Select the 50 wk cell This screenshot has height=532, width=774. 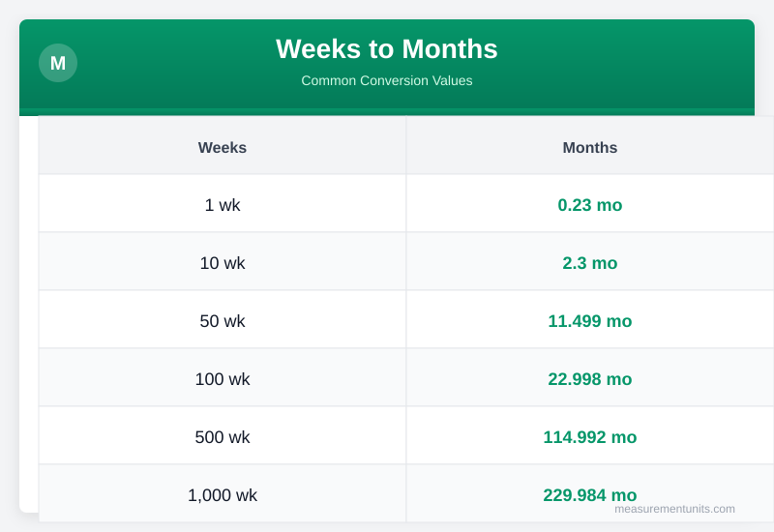click(x=223, y=321)
